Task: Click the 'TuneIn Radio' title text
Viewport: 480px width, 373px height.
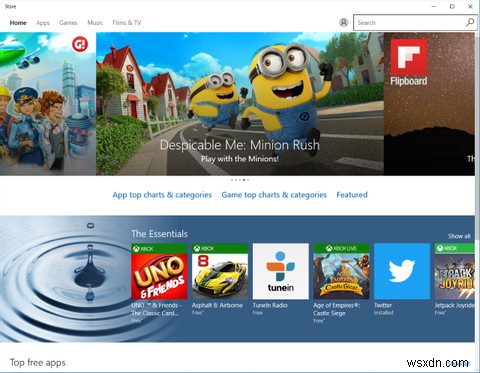Action: tap(270, 305)
